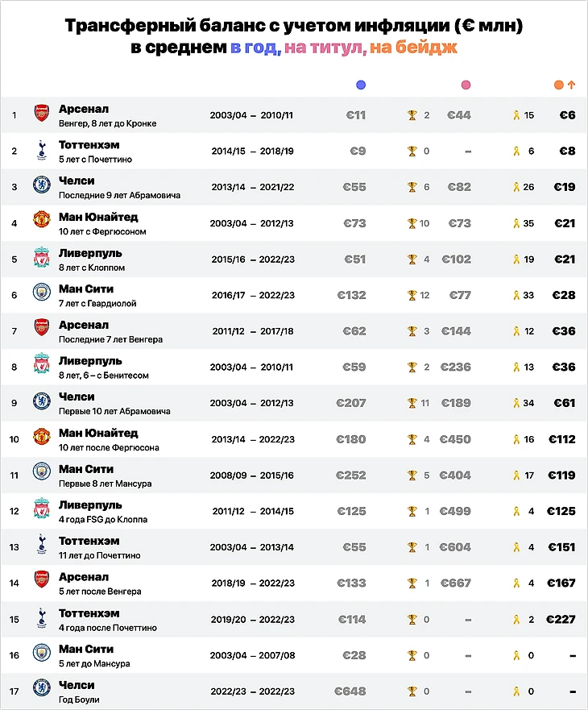Click the Manchester United crest in row 4
The height and width of the screenshot is (710, 588).
(x=42, y=222)
